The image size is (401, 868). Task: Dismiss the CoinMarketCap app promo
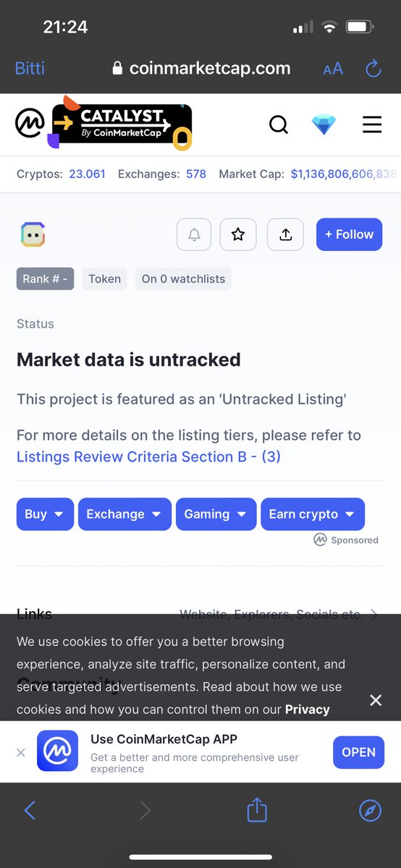pos(20,752)
